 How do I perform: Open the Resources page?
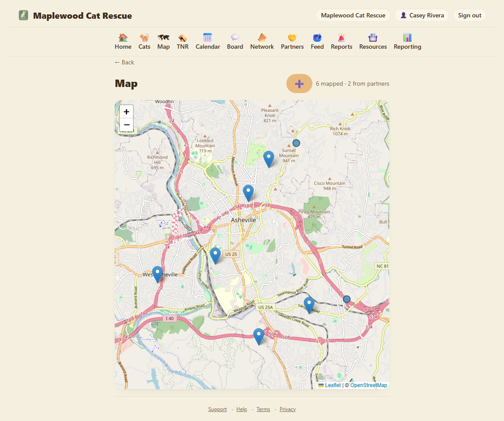pos(373,41)
